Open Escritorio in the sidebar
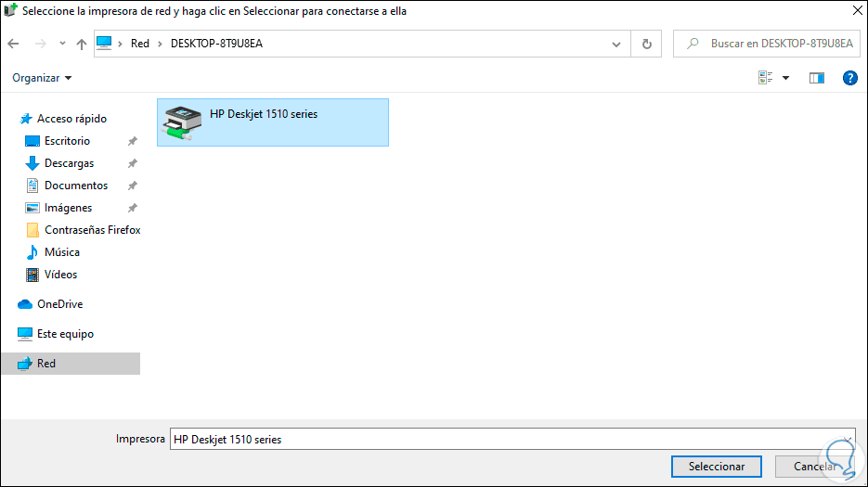Viewport: 868px width, 487px height. coord(67,141)
